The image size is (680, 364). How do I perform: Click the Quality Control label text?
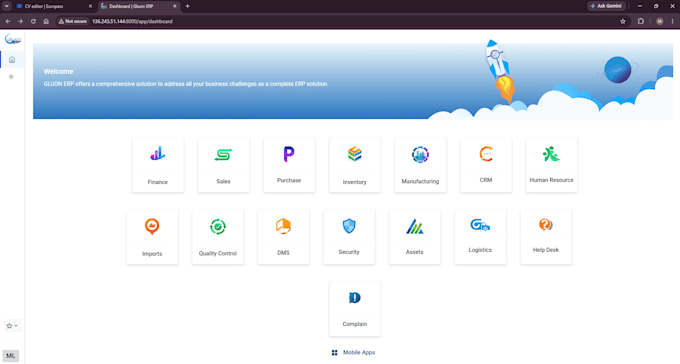tap(218, 253)
